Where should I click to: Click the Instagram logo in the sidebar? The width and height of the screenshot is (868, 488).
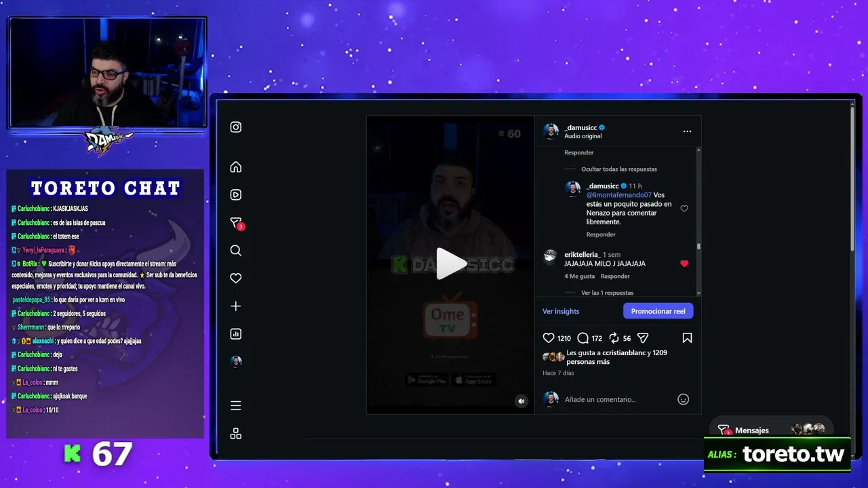[235, 127]
